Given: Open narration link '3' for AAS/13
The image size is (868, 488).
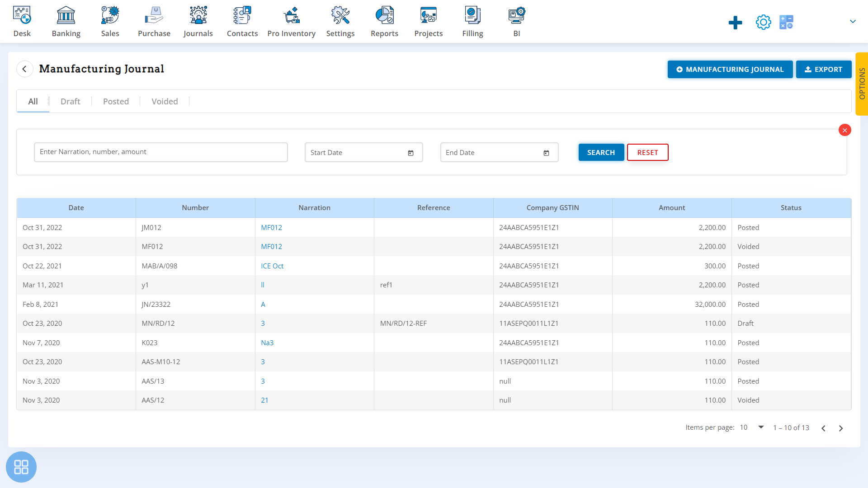Looking at the screenshot, I should 263,381.
